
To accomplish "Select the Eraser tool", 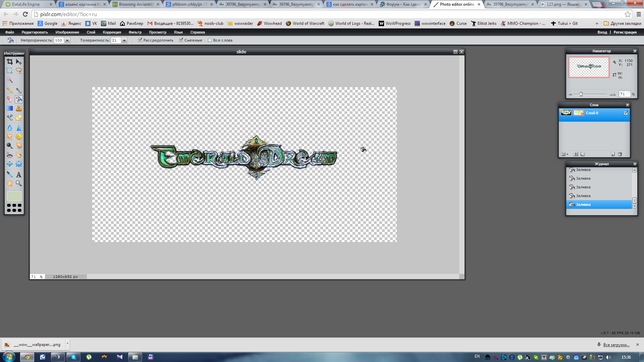I will point(10,99).
